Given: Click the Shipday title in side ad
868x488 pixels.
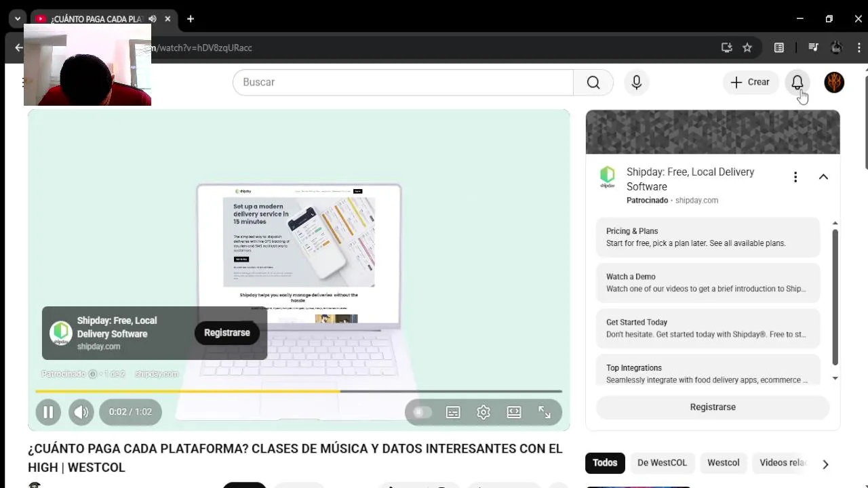Looking at the screenshot, I should (x=690, y=180).
